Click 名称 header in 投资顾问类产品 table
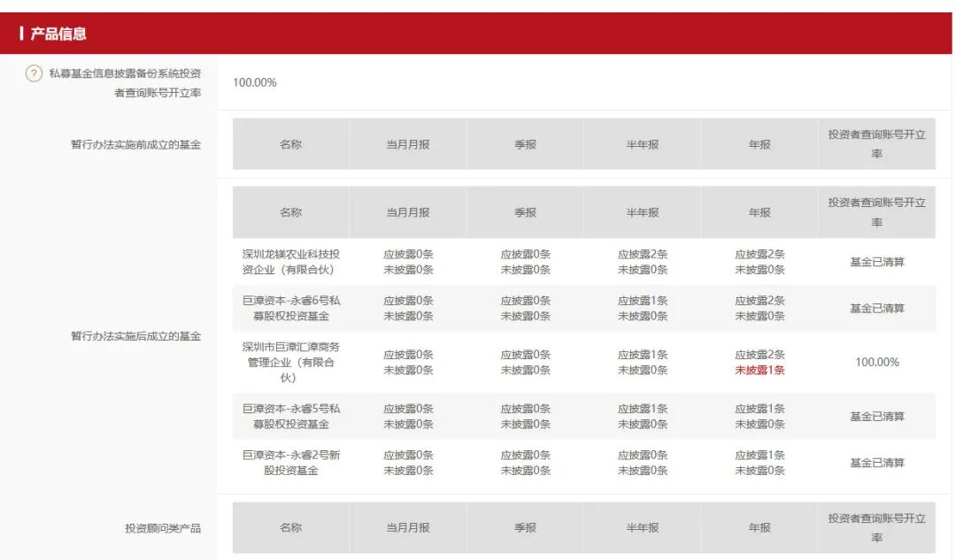Screen dimensions: 956x560 click(291, 527)
